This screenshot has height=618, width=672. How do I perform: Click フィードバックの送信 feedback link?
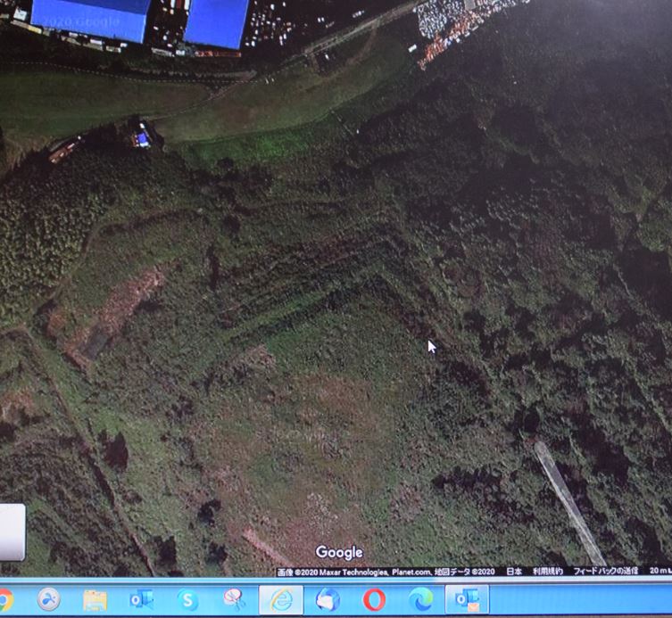606,571
